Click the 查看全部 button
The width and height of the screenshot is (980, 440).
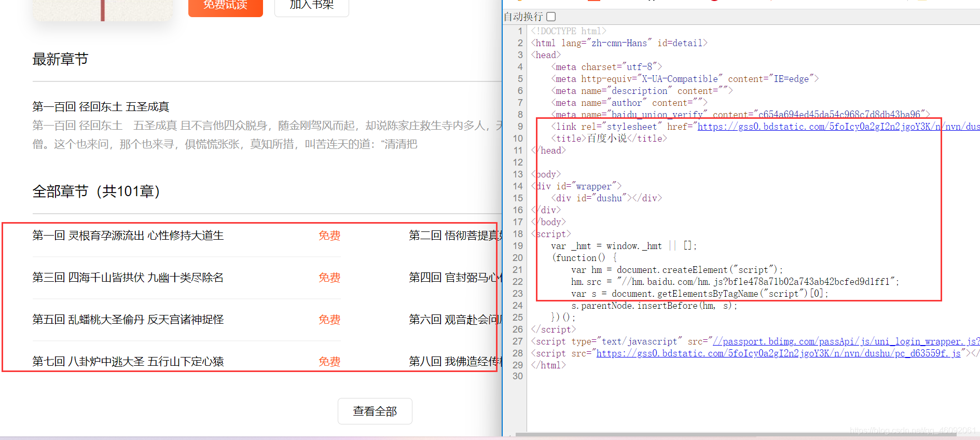click(x=375, y=411)
